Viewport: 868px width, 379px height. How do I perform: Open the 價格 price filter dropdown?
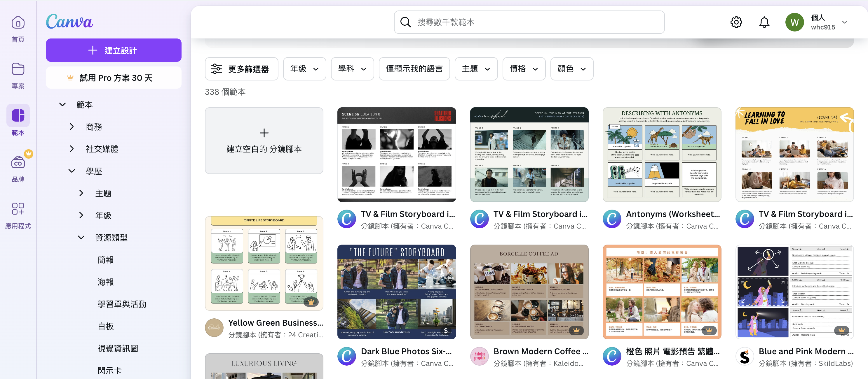pos(524,69)
